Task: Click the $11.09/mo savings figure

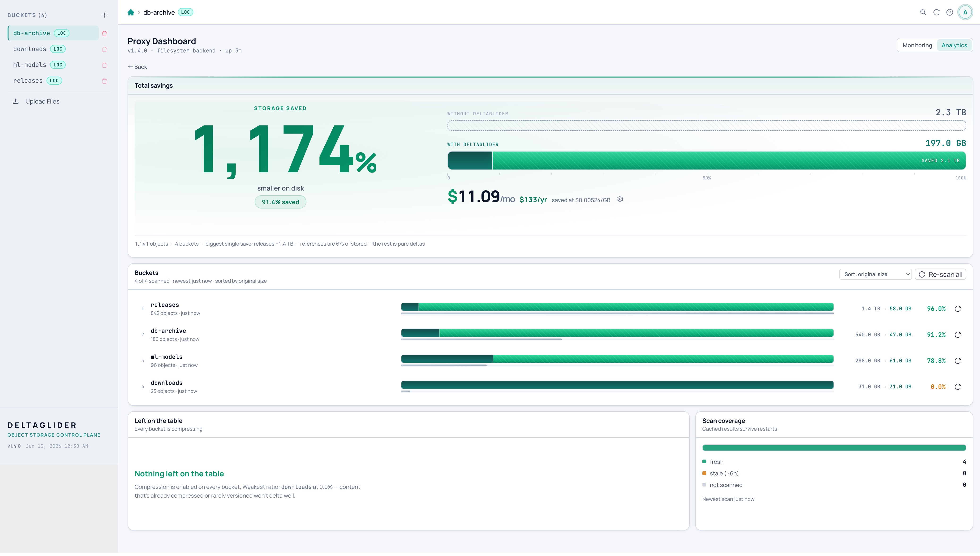Action: (x=481, y=197)
